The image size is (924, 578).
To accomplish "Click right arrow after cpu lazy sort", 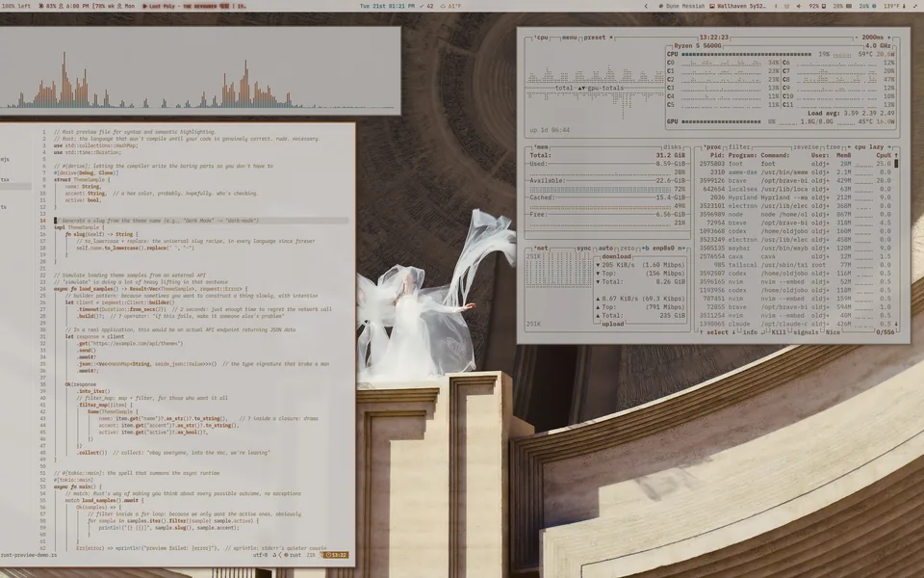I will point(888,146).
